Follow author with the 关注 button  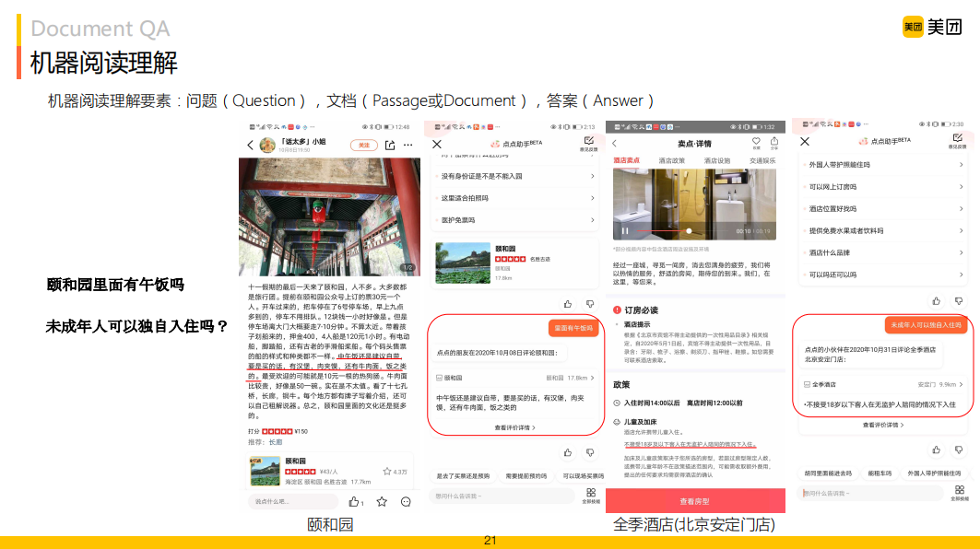pos(364,145)
